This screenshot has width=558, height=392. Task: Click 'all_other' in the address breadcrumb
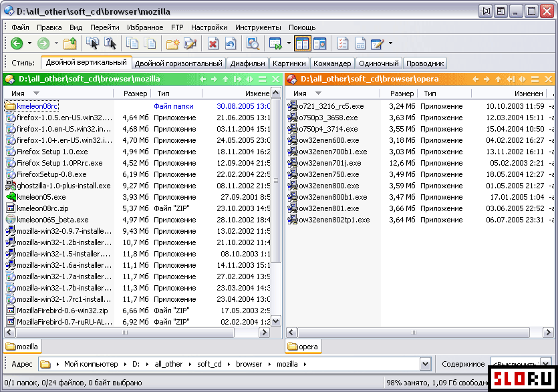(x=168, y=364)
